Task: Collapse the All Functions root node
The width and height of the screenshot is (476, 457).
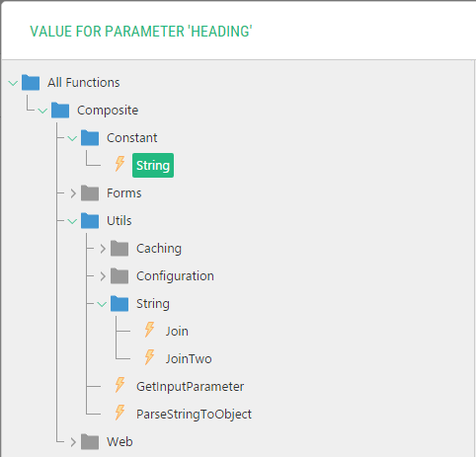Action: pos(13,83)
